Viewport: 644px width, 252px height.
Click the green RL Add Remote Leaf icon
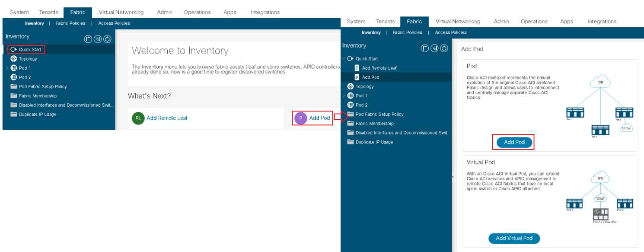click(138, 118)
